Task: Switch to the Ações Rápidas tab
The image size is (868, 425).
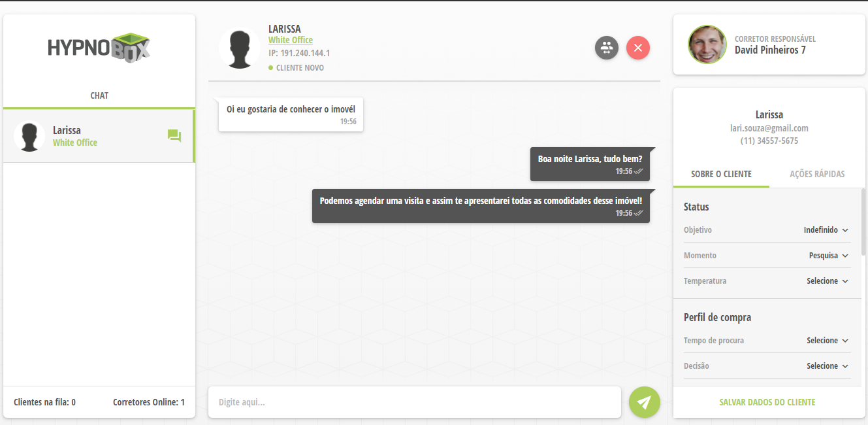Action: click(817, 174)
